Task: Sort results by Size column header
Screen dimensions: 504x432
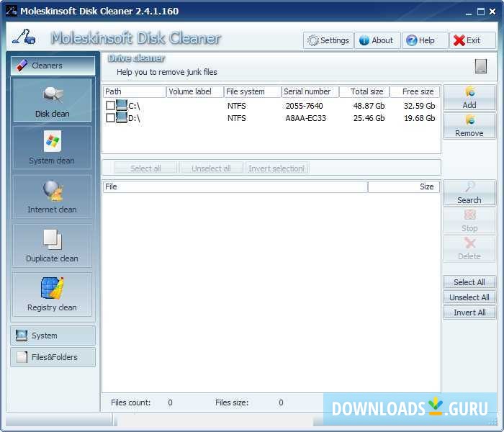Action: coord(404,186)
